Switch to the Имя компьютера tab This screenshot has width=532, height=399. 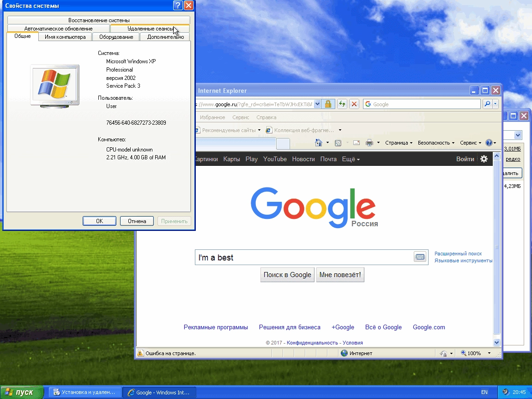(x=65, y=37)
